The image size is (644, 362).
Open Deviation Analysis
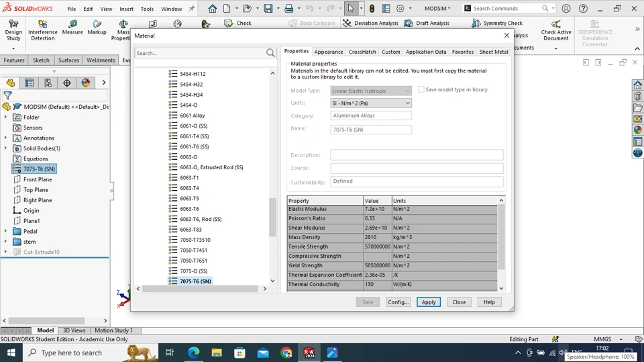pos(370,23)
